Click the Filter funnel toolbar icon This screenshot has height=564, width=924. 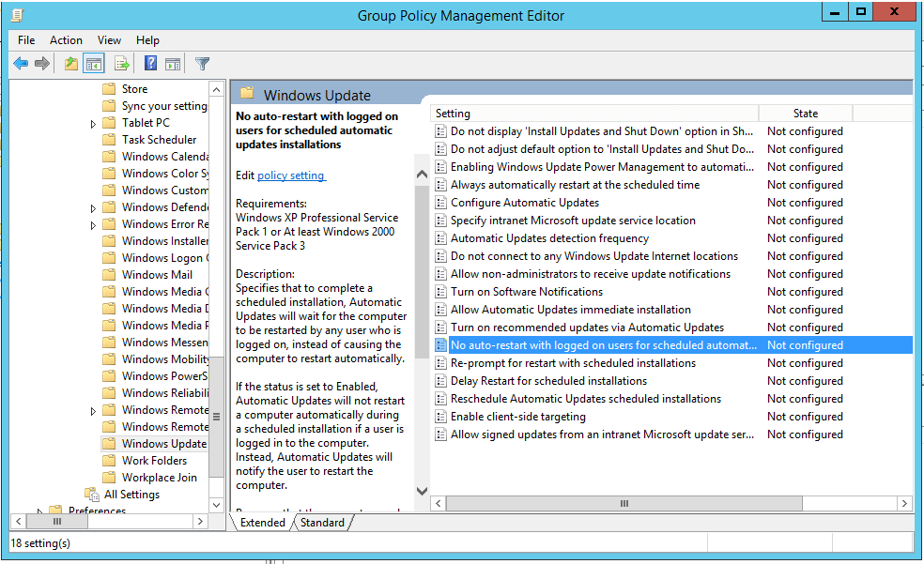click(202, 64)
